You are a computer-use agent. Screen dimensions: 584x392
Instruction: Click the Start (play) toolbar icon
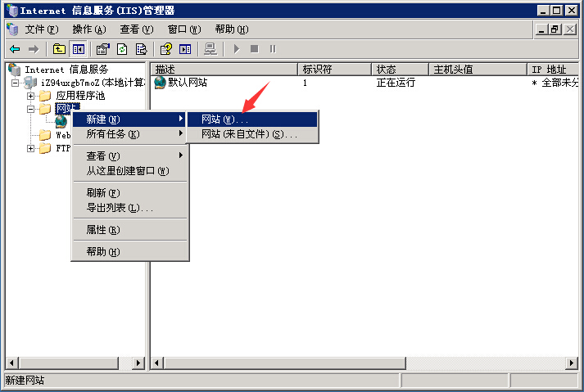pyautogui.click(x=237, y=49)
